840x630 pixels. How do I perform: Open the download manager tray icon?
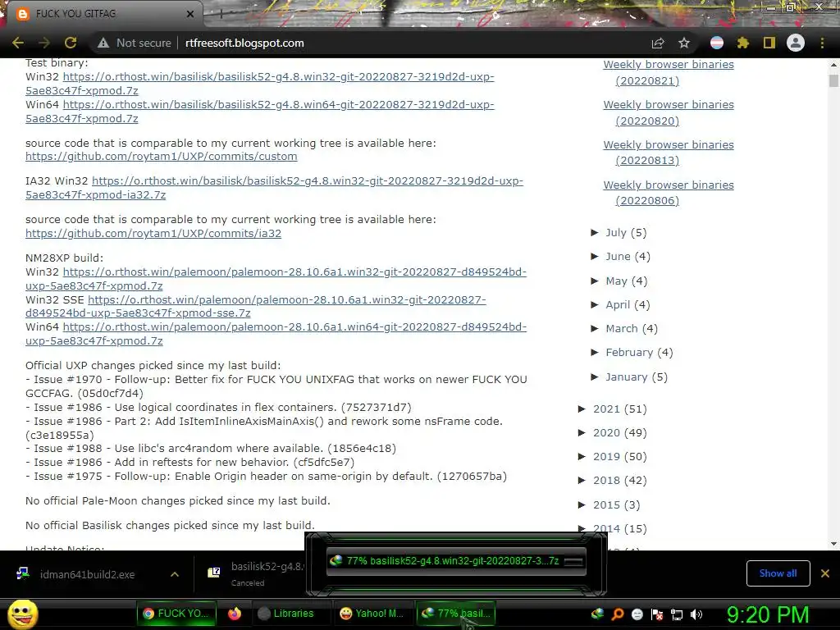(597, 614)
